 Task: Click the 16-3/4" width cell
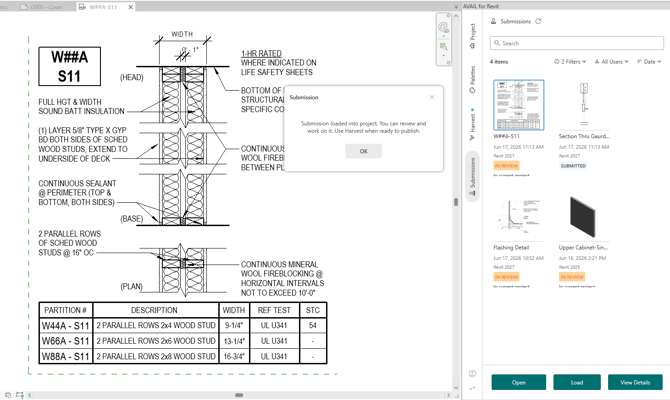[x=234, y=356]
